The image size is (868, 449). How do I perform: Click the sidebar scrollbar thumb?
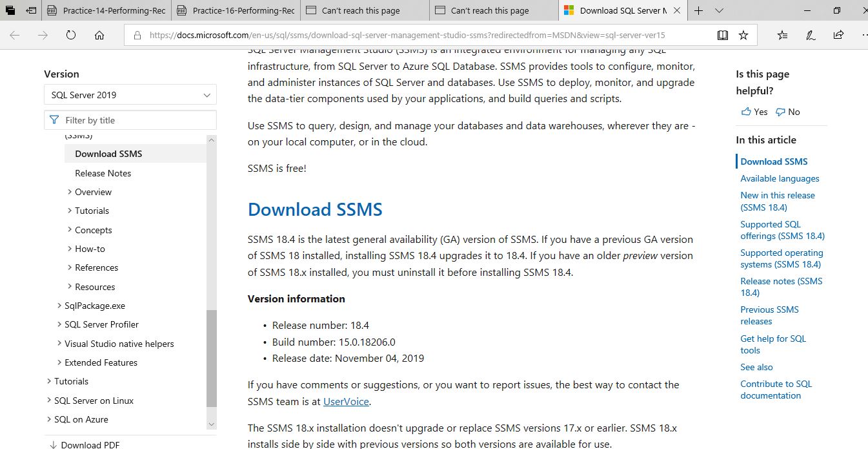pos(212,359)
